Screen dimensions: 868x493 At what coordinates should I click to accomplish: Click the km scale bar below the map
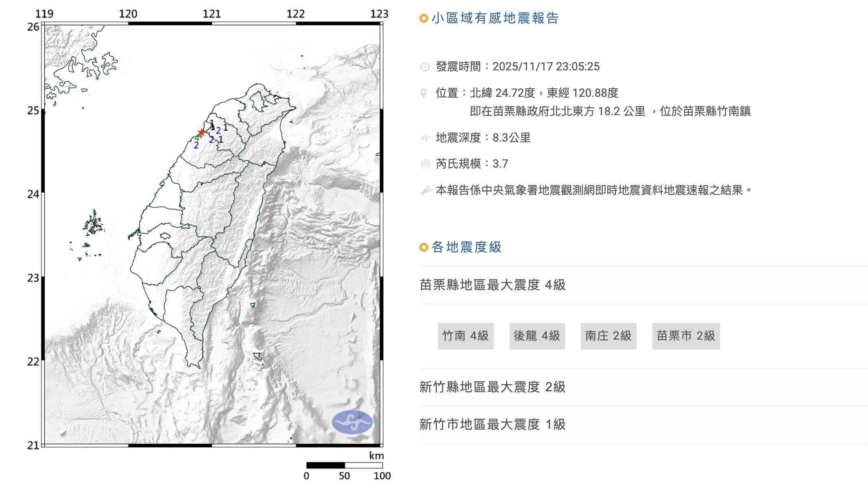[344, 465]
